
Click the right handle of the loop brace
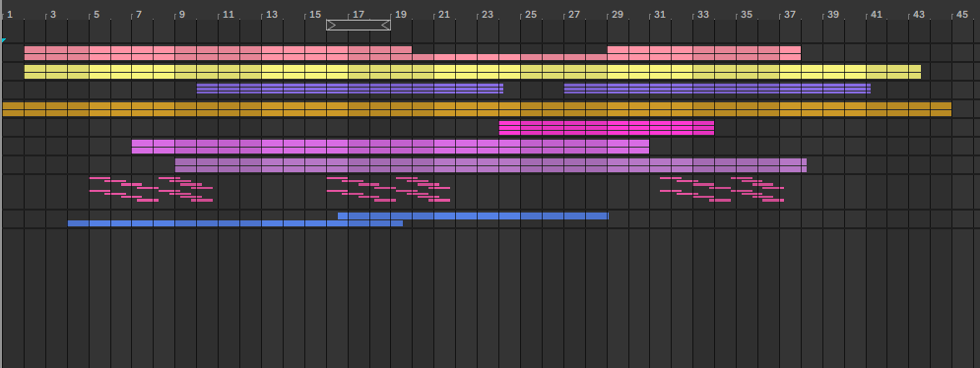(386, 25)
